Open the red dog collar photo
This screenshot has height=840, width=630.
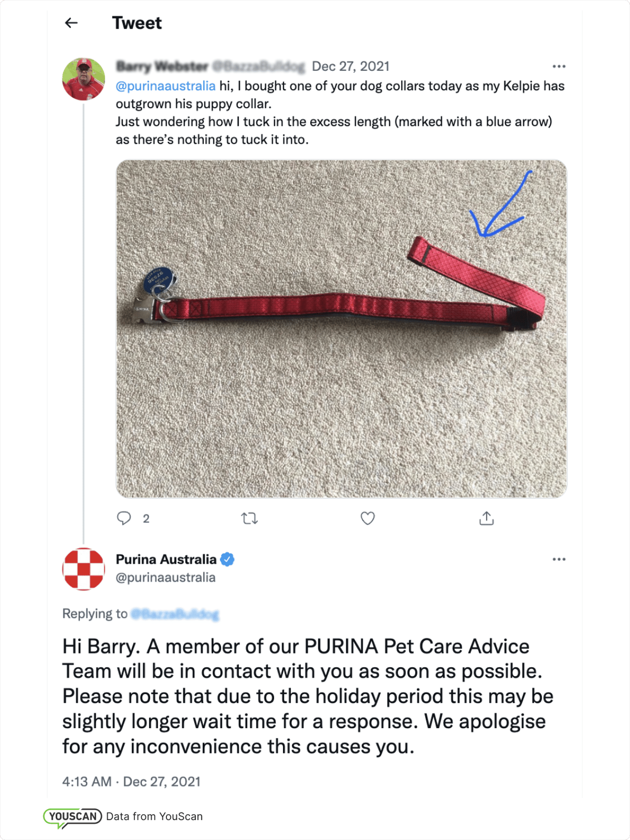(x=341, y=328)
